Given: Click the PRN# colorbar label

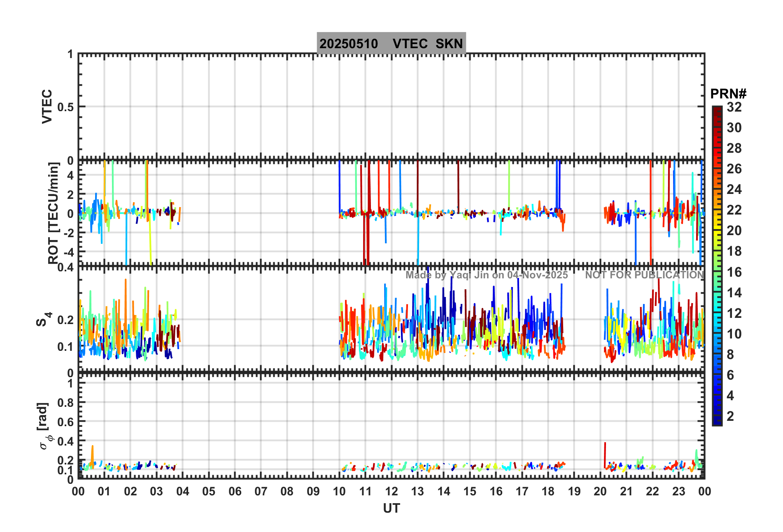Looking at the screenshot, I should point(728,94).
